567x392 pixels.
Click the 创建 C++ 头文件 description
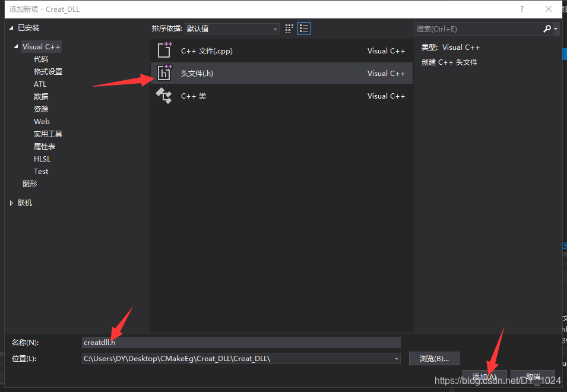tap(449, 62)
